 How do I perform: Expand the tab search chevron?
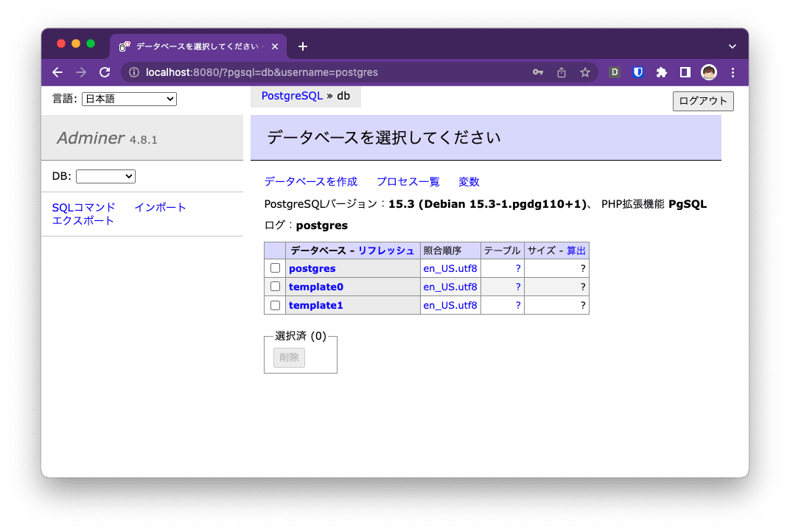pos(732,46)
